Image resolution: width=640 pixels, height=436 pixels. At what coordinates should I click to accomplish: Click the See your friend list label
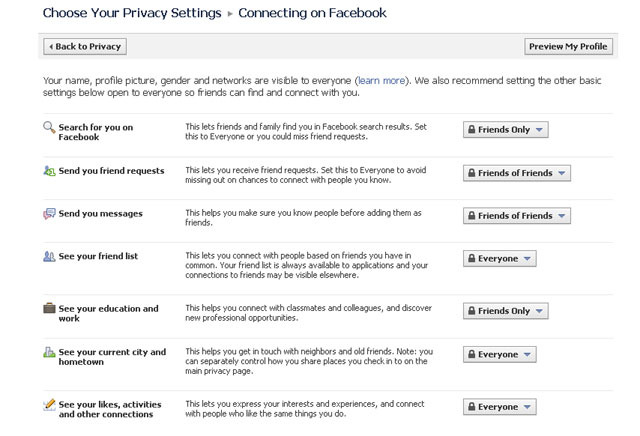(x=99, y=257)
